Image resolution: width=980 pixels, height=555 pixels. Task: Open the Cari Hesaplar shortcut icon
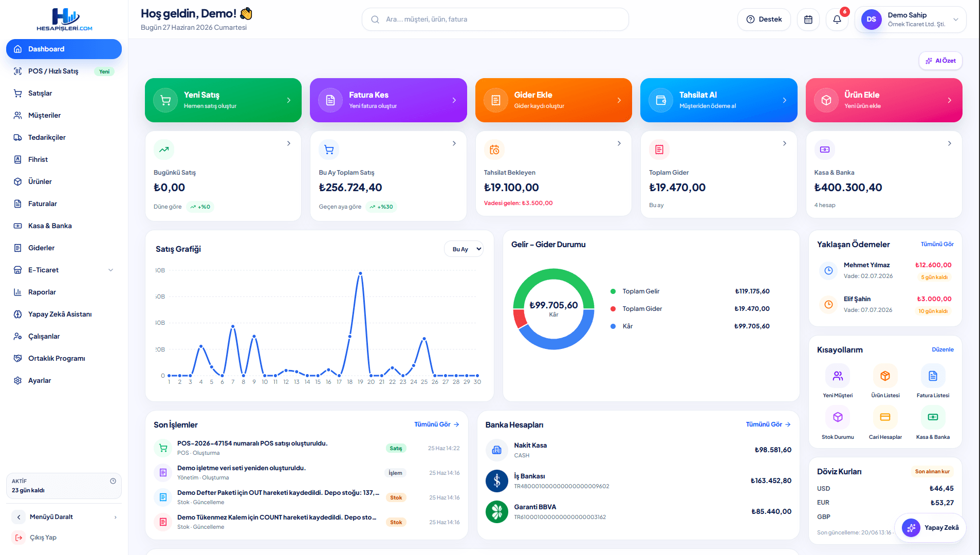885,417
